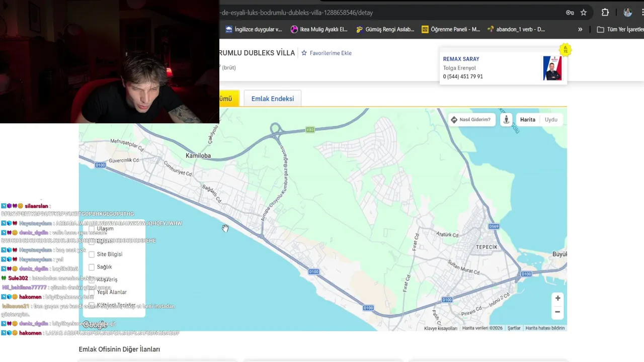
Task: Select the yellow active tab left of Emlak Endeksi
Action: click(x=229, y=99)
